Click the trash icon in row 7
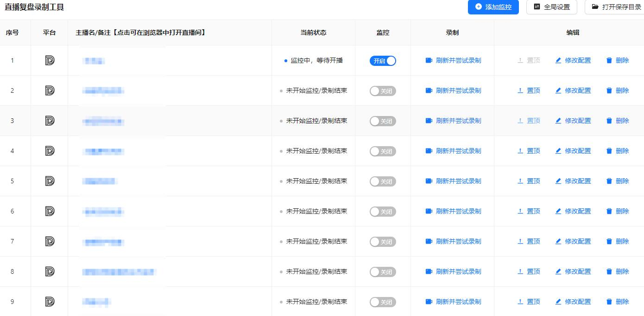The image size is (644, 316). point(609,241)
